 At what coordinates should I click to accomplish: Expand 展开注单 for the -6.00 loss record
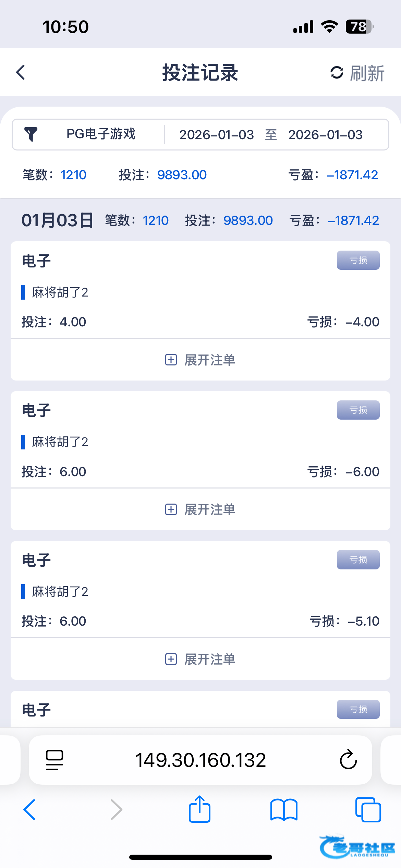[200, 509]
